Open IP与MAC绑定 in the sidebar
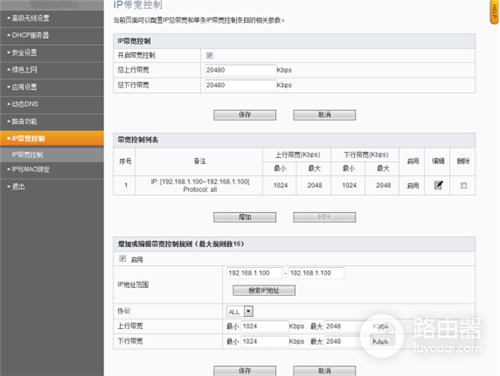The image size is (500, 376). [x=30, y=170]
